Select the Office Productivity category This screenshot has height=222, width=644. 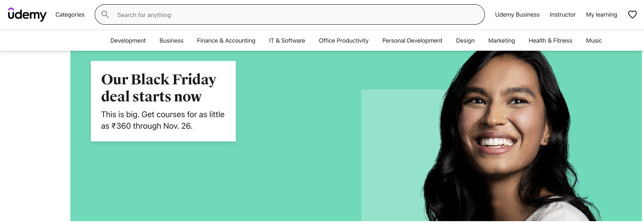344,40
